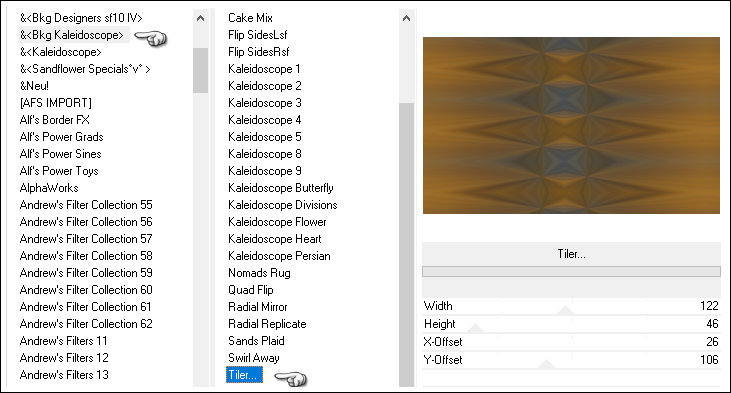This screenshot has height=393, width=731.
Task: Click up arrow of filter list scrollbar
Action: [x=407, y=19]
